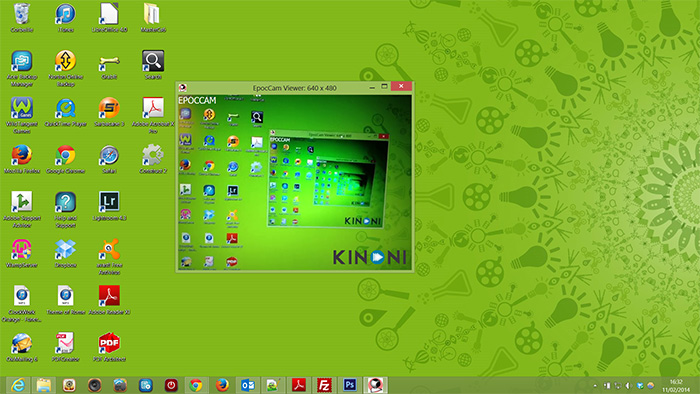Select the Lightroom 4.3 desktop icon
This screenshot has height=394, width=700.
coord(109,206)
